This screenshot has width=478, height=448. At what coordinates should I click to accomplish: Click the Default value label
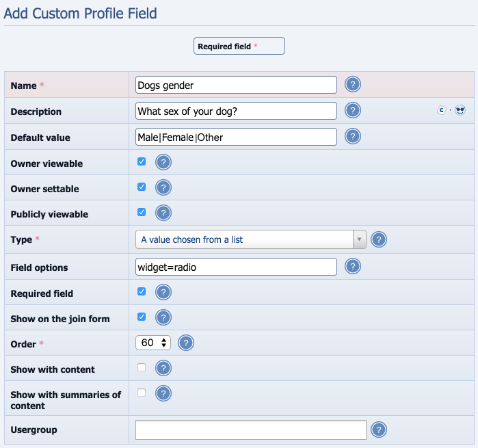[40, 137]
